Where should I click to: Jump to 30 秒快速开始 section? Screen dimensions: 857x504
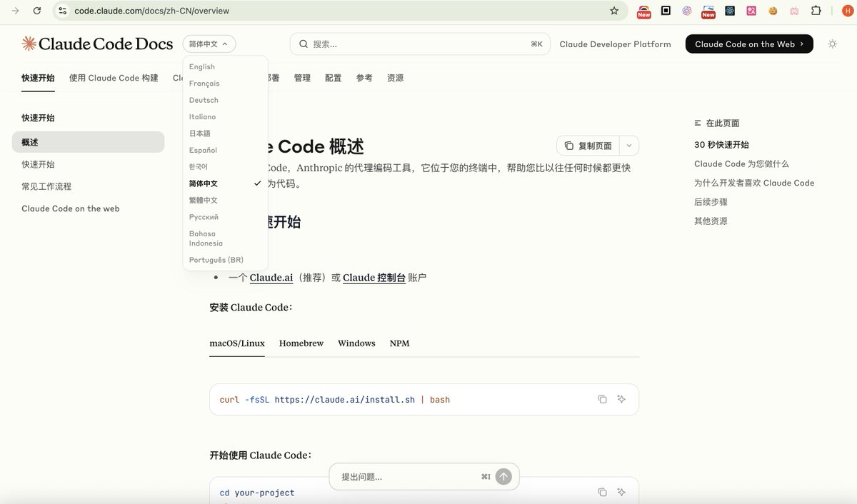[721, 144]
